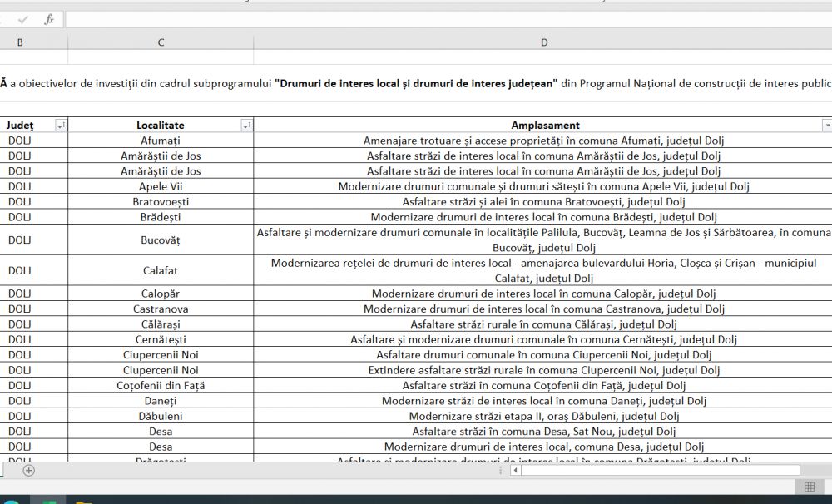This screenshot has height=504, width=832.
Task: Select the Afumați locality cell
Action: pyautogui.click(x=161, y=140)
